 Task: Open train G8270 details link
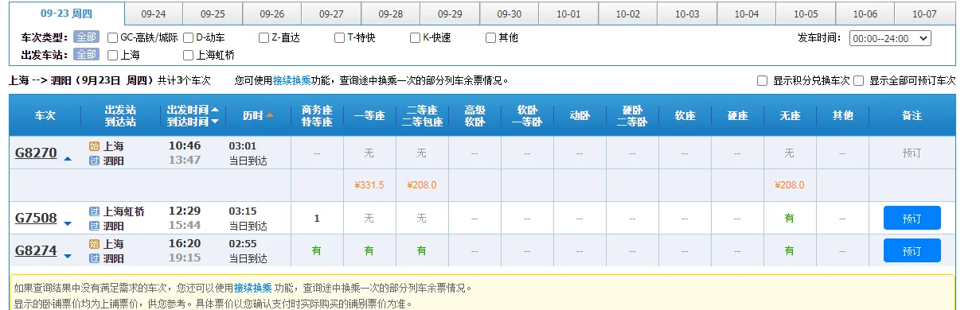click(36, 153)
